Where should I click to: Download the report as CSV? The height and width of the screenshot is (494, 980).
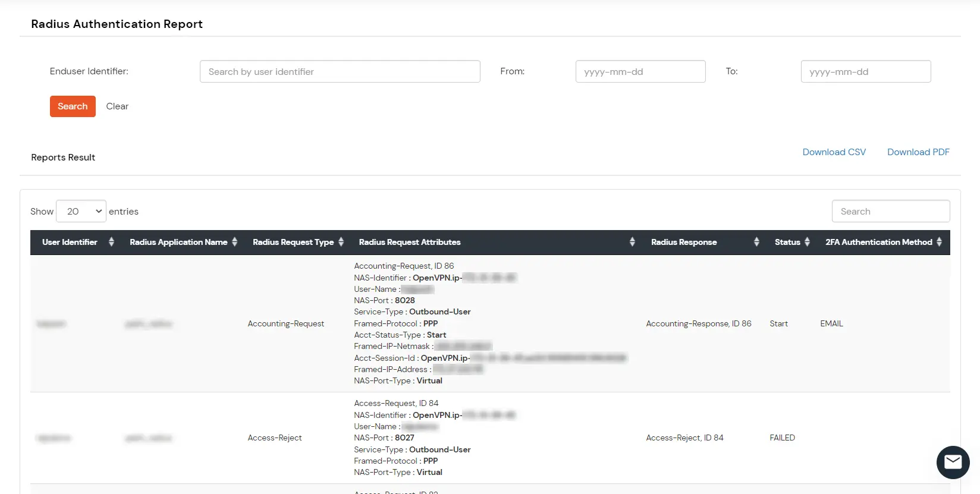coord(834,152)
